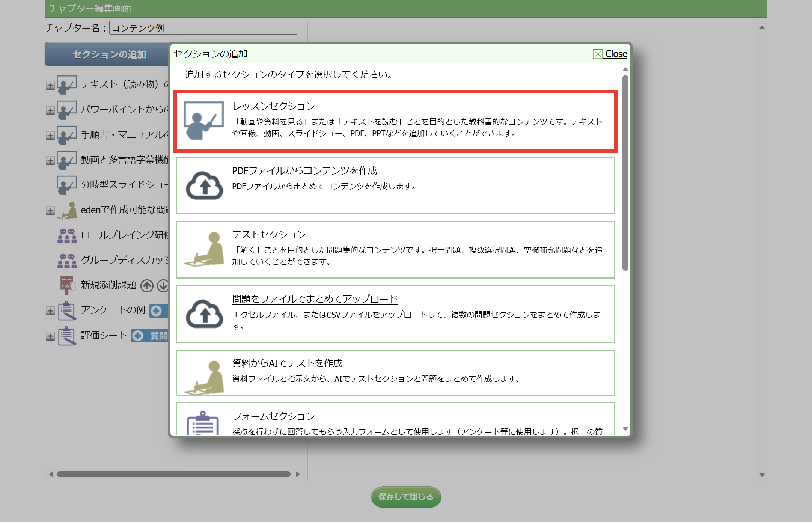The height and width of the screenshot is (523, 812).
Task: Open the レッスンセクション link
Action: (273, 106)
